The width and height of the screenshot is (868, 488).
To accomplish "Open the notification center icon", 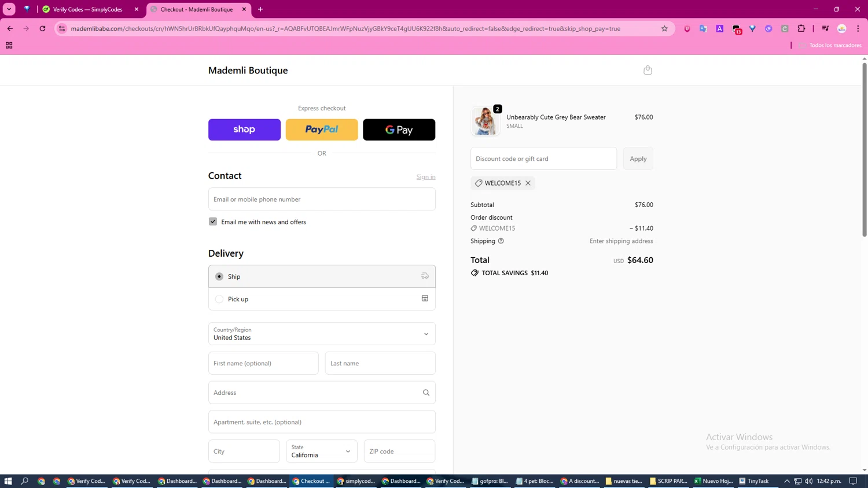I will point(853,481).
